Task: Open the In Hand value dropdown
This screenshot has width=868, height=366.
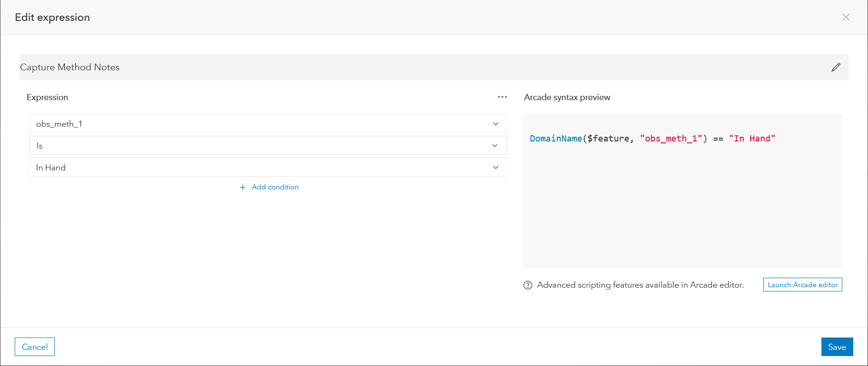Action: point(261,168)
